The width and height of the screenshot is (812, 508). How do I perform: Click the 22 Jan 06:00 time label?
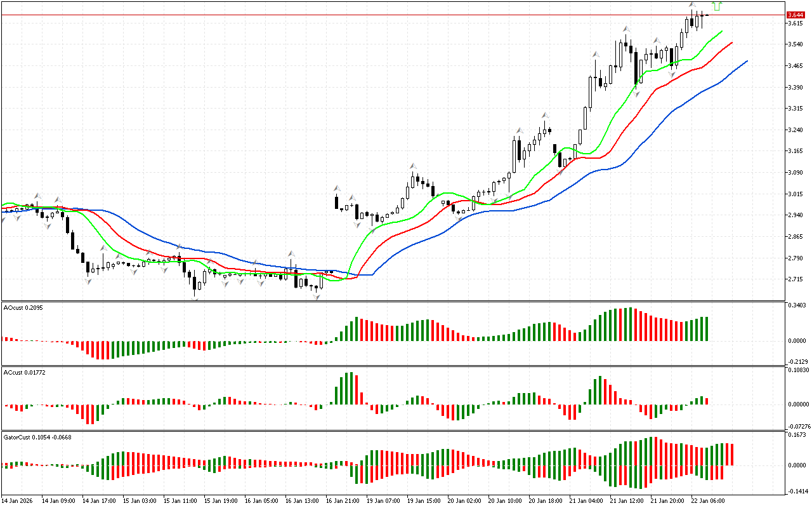pyautogui.click(x=708, y=500)
